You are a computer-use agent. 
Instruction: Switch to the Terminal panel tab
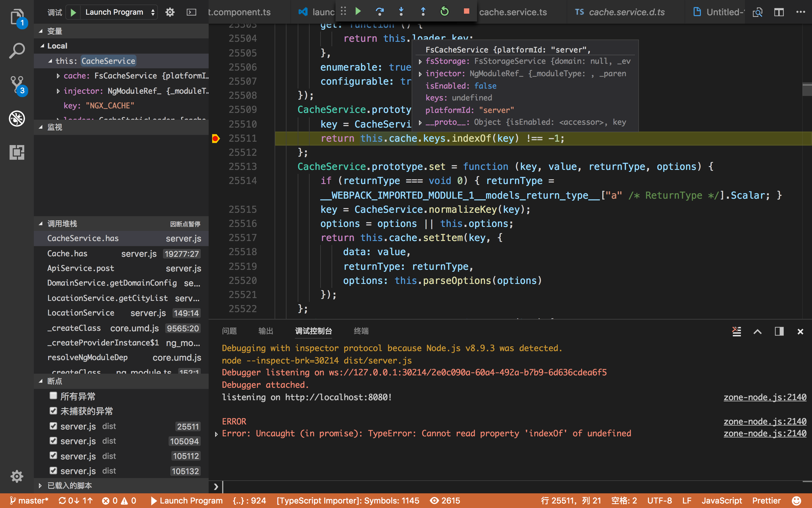[361, 331]
